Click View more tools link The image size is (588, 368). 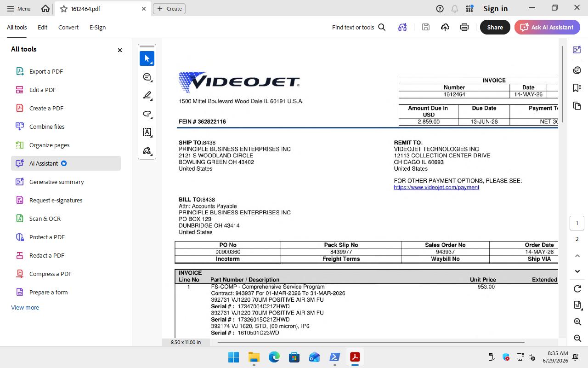pyautogui.click(x=25, y=307)
